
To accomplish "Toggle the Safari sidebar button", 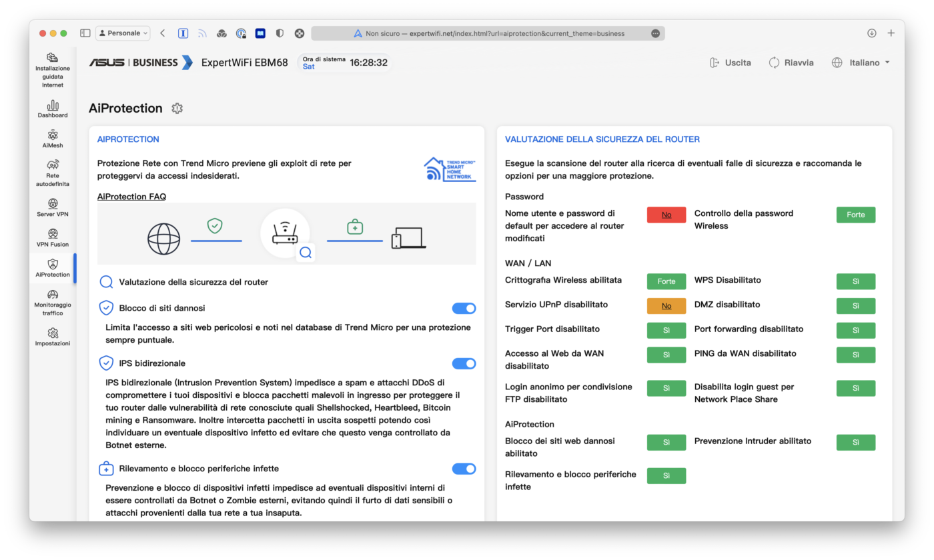I will [x=85, y=33].
